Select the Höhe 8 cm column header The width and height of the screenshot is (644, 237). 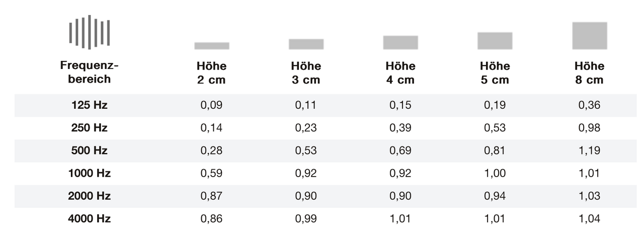[x=589, y=73]
